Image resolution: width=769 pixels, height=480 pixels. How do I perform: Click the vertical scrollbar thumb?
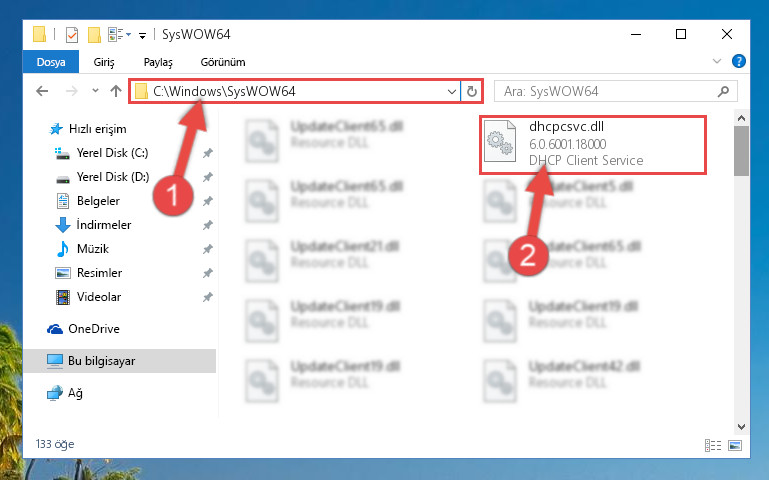(741, 151)
